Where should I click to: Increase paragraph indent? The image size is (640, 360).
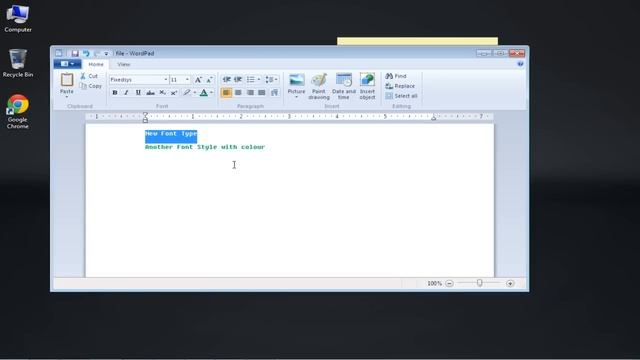tap(238, 80)
